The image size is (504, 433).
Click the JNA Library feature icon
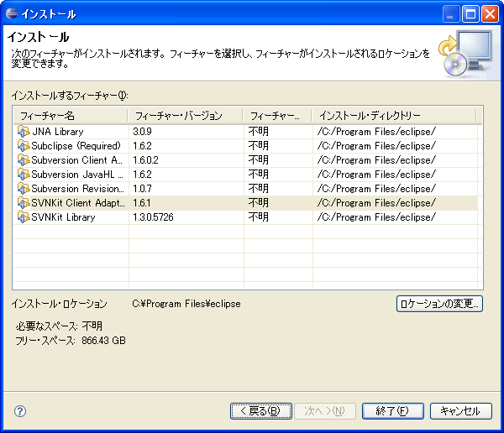(x=24, y=132)
